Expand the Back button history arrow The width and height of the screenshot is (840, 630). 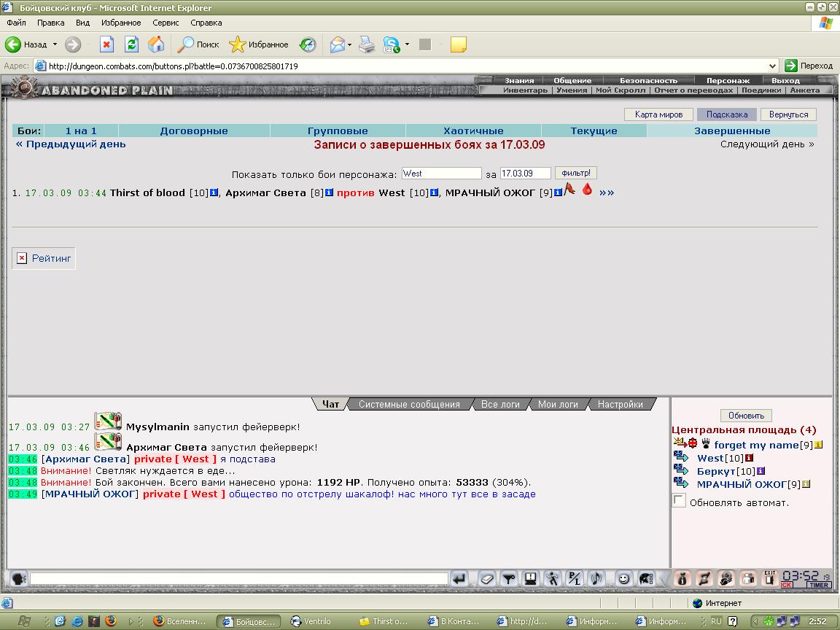pos(55,44)
